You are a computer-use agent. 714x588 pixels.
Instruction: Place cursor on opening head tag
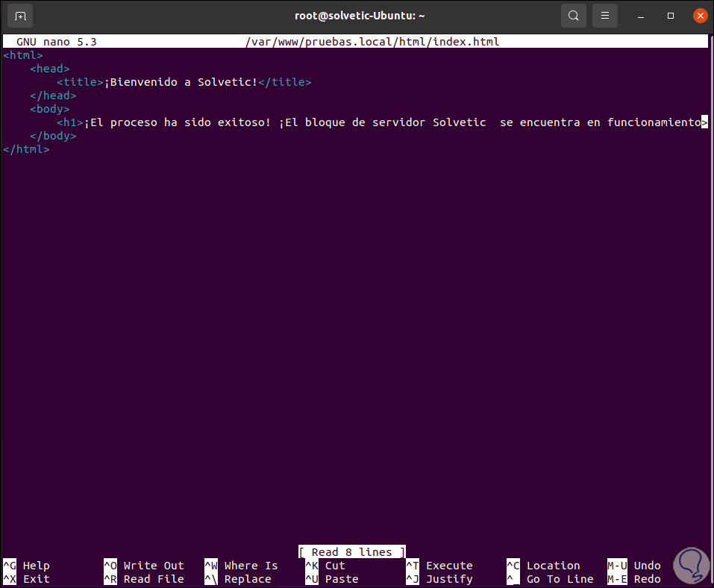tap(50, 69)
